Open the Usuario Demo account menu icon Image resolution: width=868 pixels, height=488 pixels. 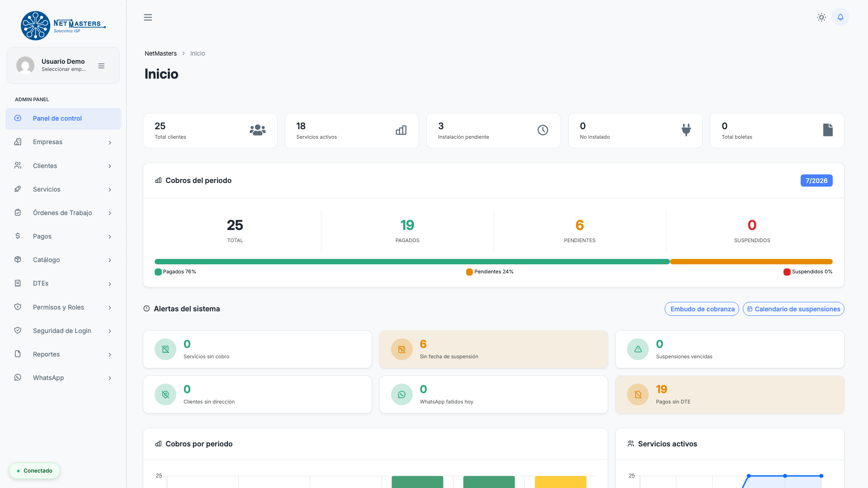[x=101, y=66]
